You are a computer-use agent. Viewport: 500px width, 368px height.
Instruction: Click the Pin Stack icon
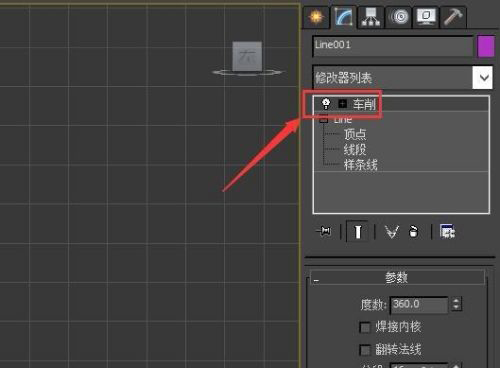coord(324,231)
